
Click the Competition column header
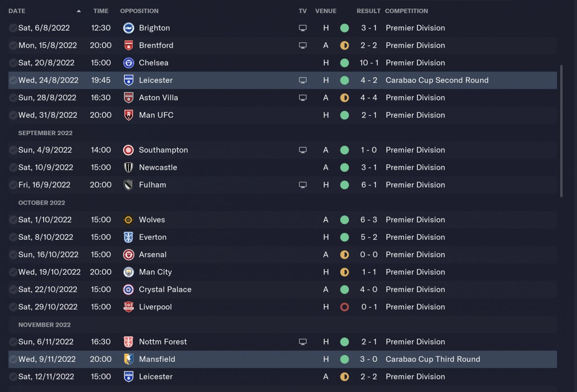pos(406,11)
